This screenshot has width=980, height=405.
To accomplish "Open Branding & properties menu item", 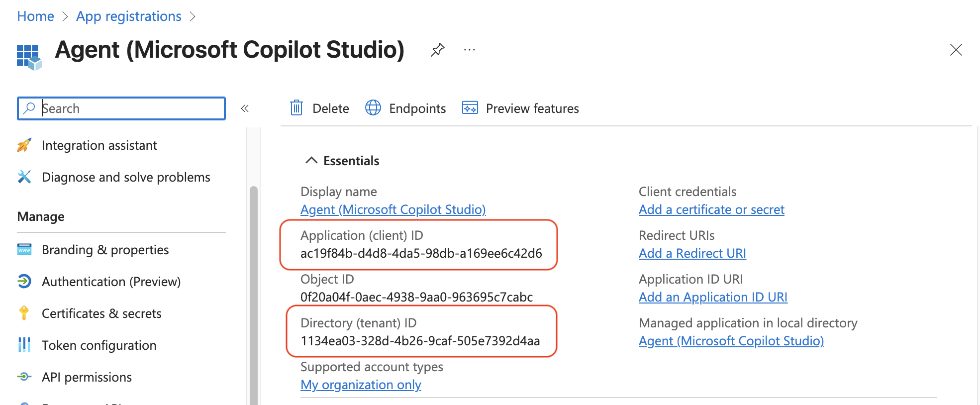I will (x=105, y=250).
